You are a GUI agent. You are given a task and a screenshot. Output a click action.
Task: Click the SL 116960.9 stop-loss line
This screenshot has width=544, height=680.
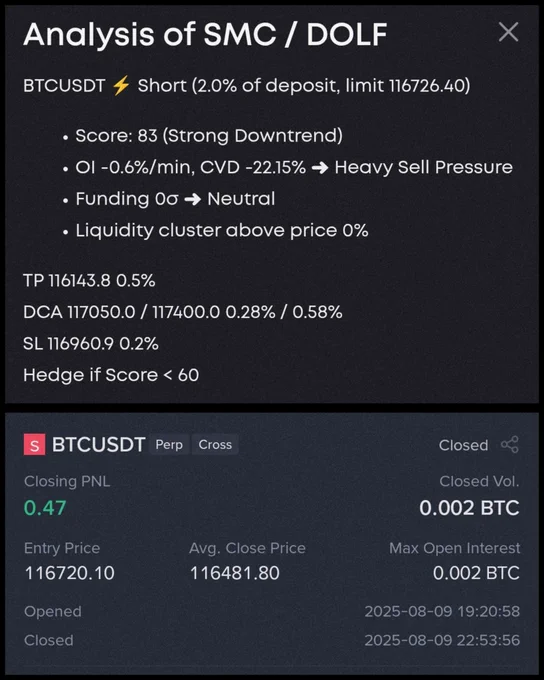pos(91,344)
